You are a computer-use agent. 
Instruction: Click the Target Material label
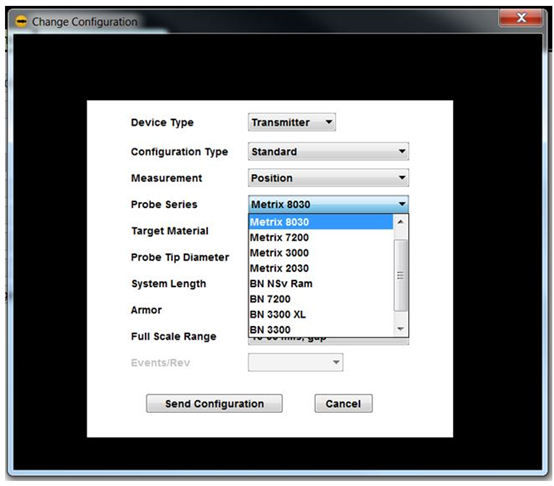[x=170, y=231]
